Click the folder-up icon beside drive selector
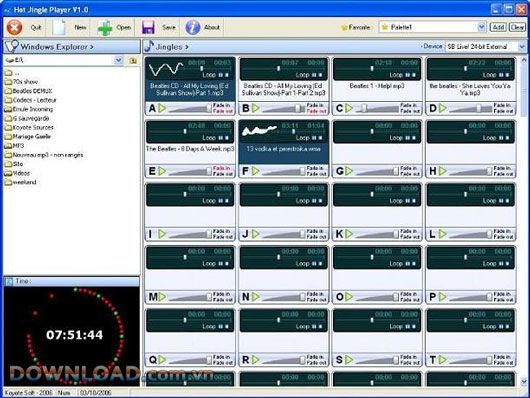Screen dimensions: 530x398 click(133, 61)
